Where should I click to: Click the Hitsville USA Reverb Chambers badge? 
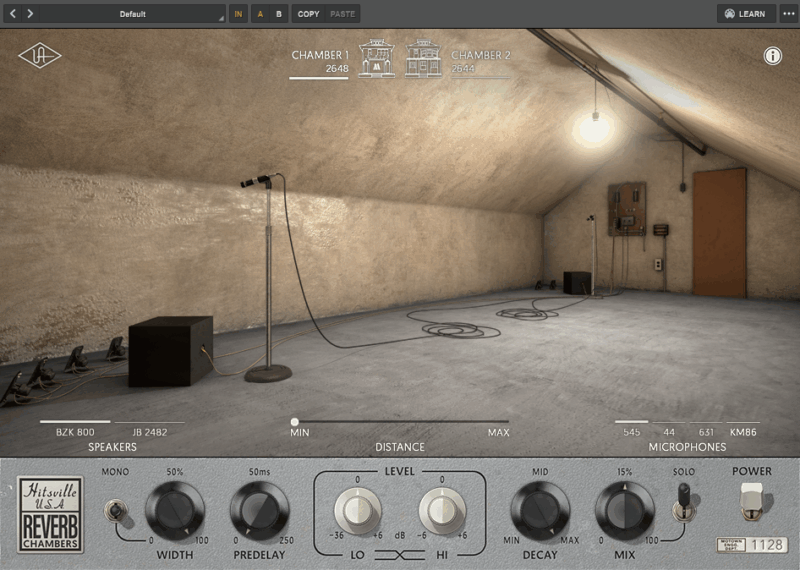(50, 514)
